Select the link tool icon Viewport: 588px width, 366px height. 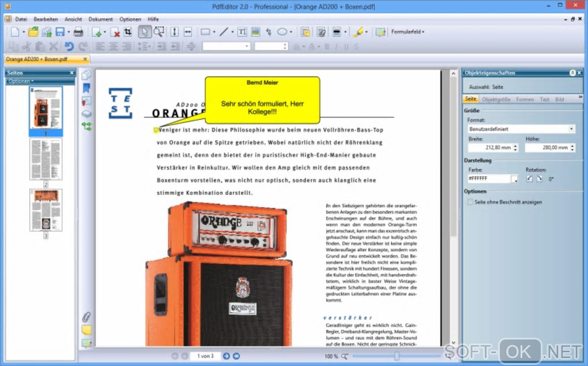269,32
